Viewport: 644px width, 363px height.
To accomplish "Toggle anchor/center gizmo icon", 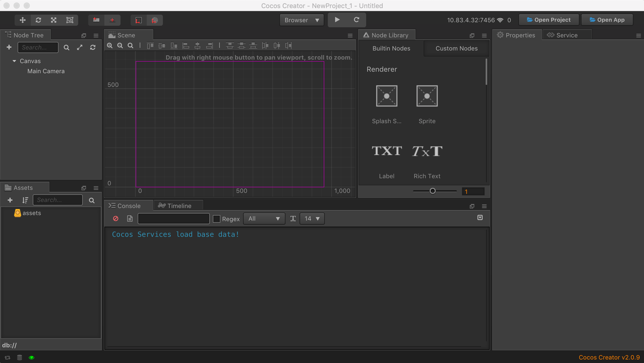I will click(x=112, y=20).
